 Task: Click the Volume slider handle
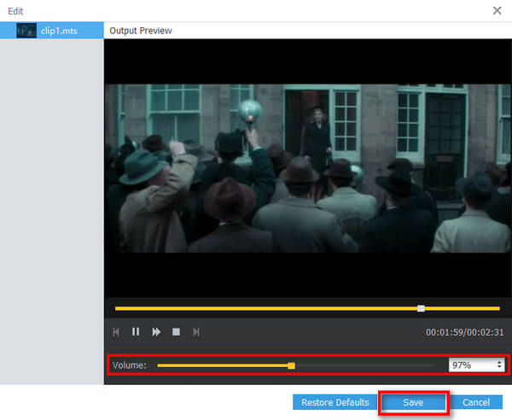[x=292, y=365]
